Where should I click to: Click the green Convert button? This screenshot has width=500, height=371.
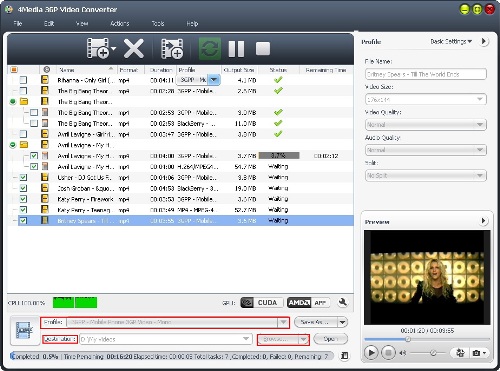pos(210,49)
